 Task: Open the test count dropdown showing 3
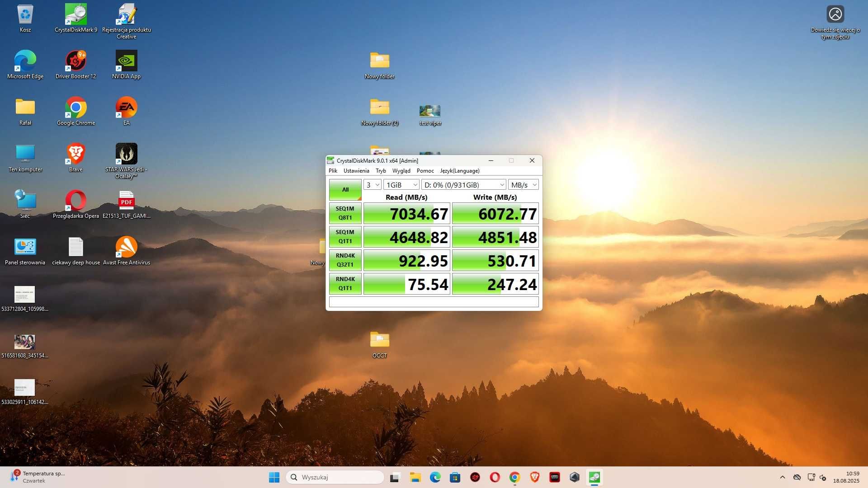[x=373, y=185]
